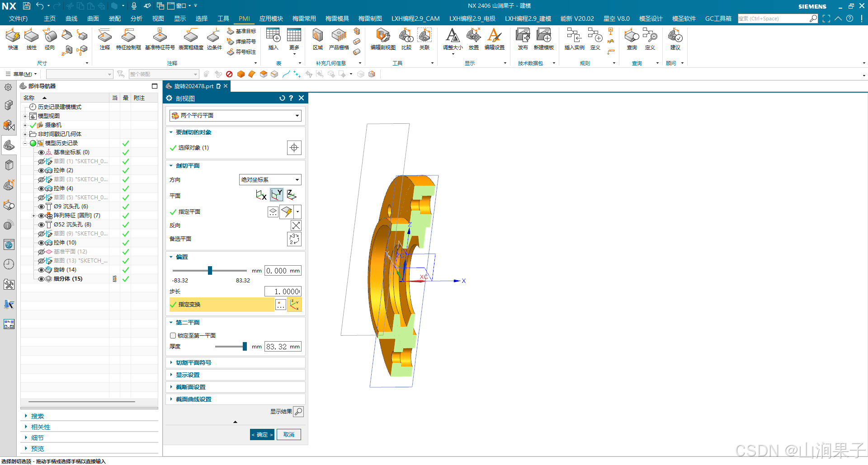
Task: Open the 绝对坐标系 orientation dropdown
Action: pyautogui.click(x=270, y=180)
